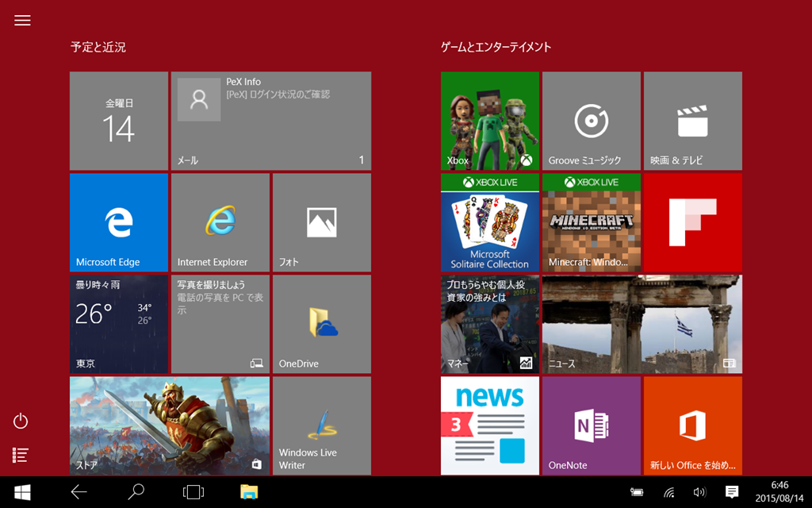Open Groove ミュージック tile

[x=591, y=121]
